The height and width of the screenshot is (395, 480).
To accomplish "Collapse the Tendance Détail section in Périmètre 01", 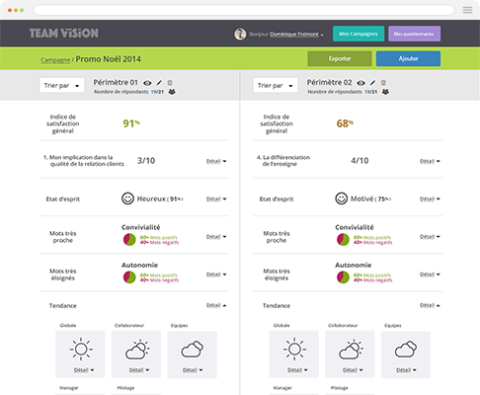I will (216, 305).
